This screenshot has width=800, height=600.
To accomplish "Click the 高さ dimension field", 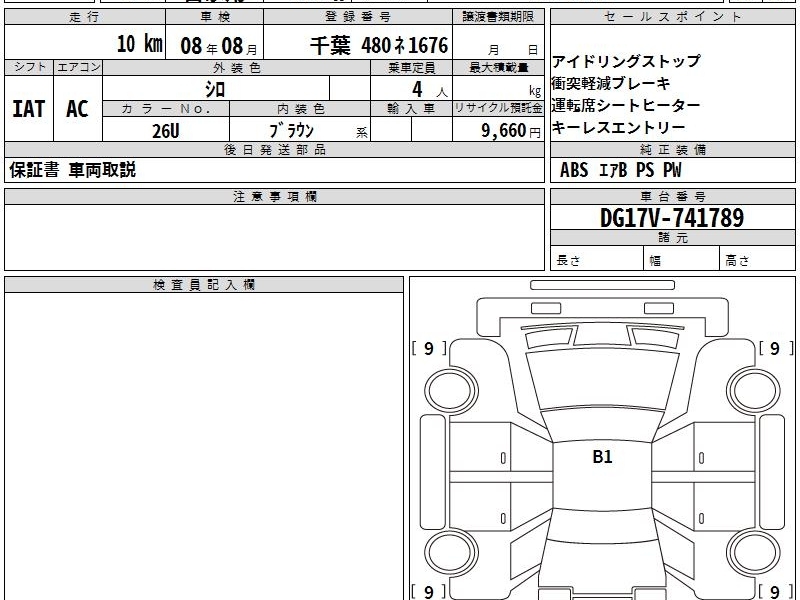I will coord(757,258).
